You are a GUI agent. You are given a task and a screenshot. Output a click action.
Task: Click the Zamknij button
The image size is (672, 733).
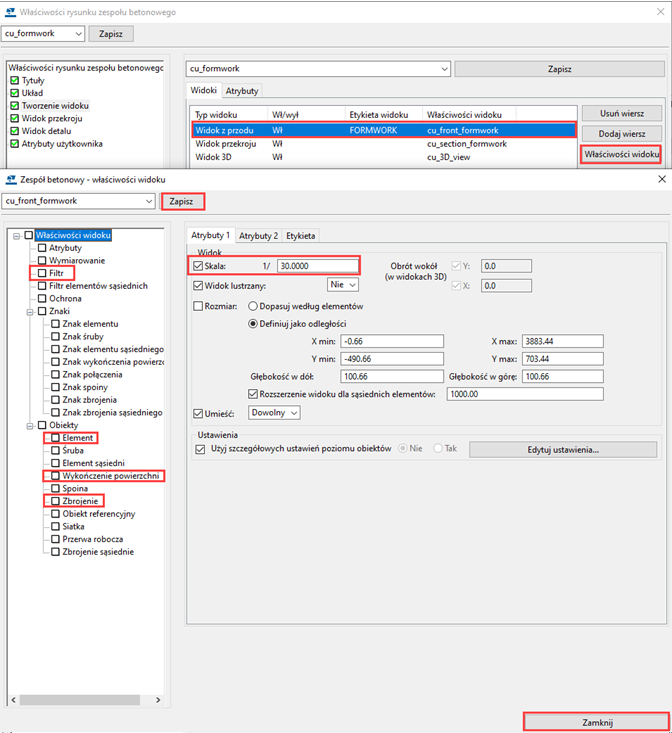[596, 721]
